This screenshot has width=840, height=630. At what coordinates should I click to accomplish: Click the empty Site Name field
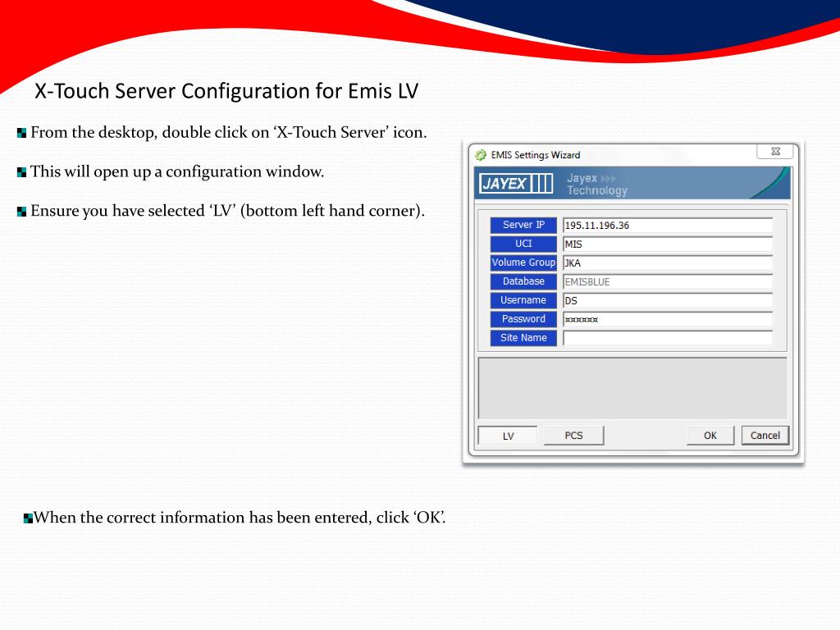click(x=668, y=338)
